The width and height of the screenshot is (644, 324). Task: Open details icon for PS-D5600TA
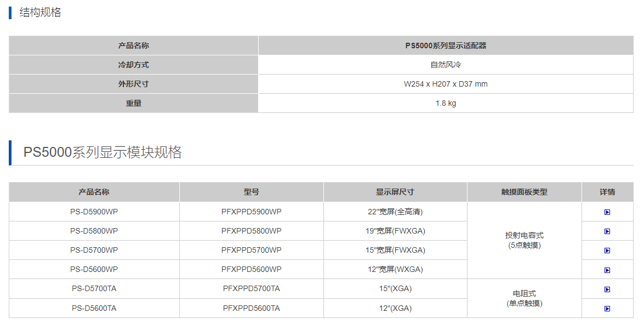click(x=607, y=309)
